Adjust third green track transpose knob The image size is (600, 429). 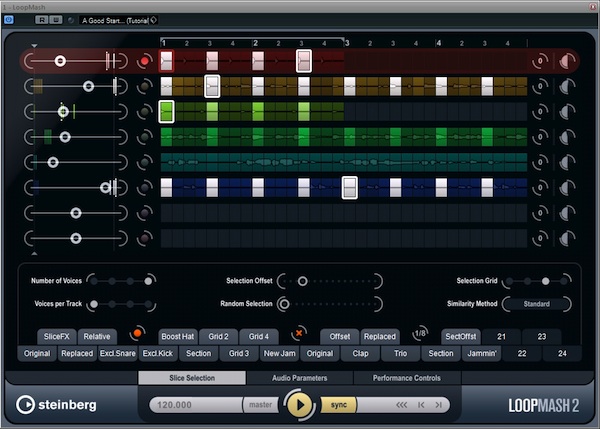click(540, 112)
